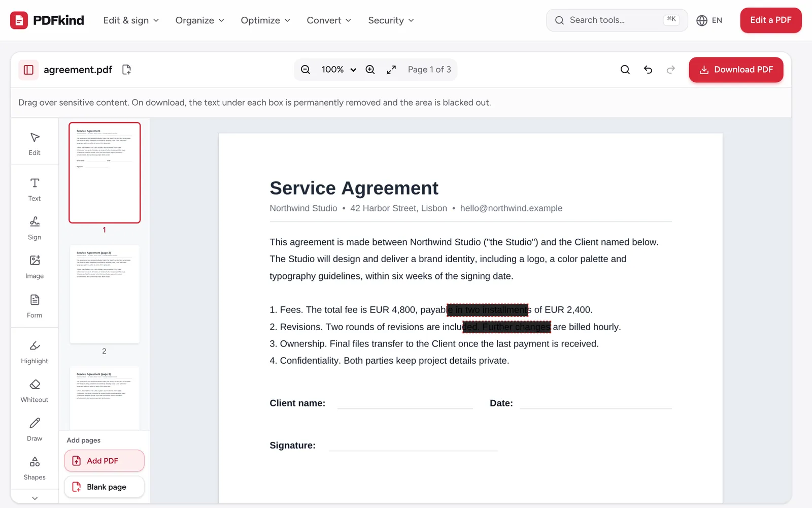
Task: Click the rename file icon beside agreement.pdf
Action: (127, 70)
